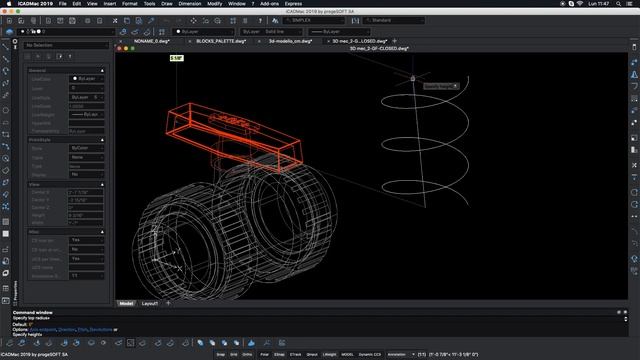640x360 pixels.
Task: Click the New drawing toolbar icon
Action: point(9,20)
